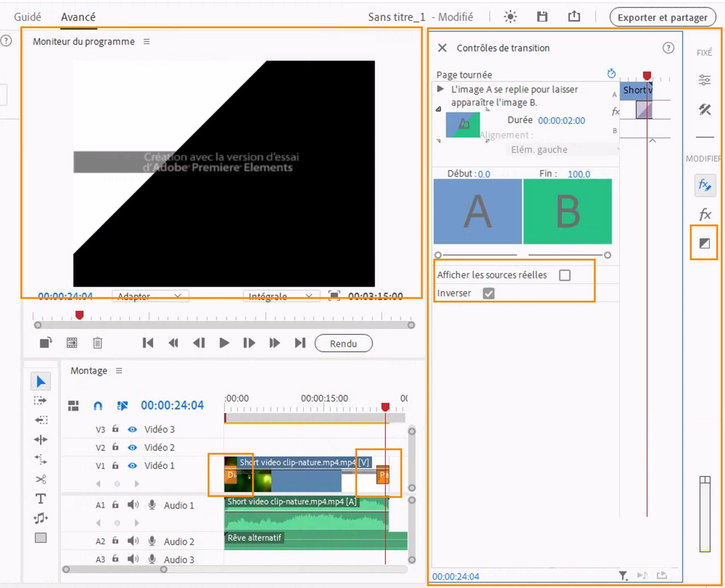This screenshot has height=588, width=725.
Task: Enable Afficher les sources réelles checkbox
Action: pos(565,275)
